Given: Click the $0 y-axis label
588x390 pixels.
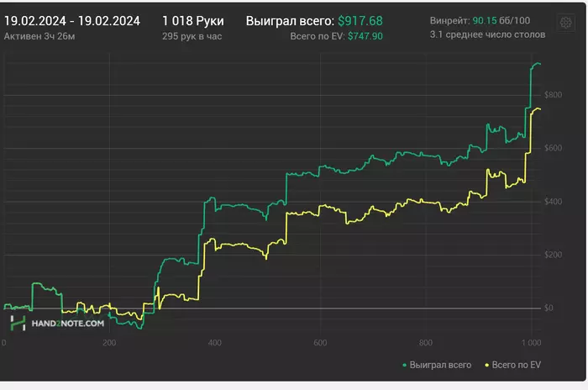Looking at the screenshot, I should coord(549,308).
